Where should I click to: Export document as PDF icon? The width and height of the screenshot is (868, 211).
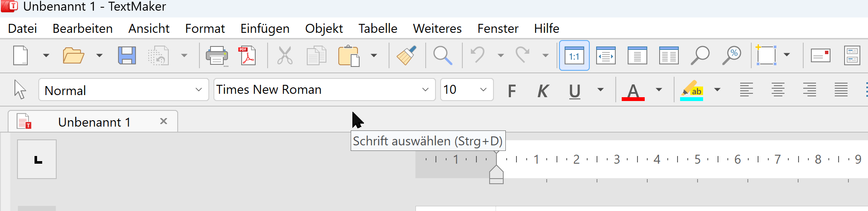pyautogui.click(x=248, y=55)
